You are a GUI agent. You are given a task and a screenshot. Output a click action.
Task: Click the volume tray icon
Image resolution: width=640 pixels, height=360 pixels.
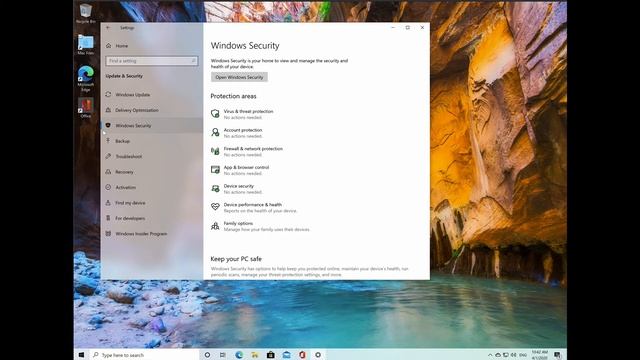coord(513,355)
